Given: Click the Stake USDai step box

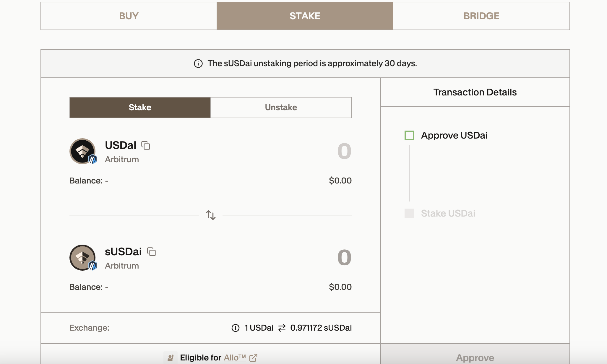Looking at the screenshot, I should pos(409,213).
